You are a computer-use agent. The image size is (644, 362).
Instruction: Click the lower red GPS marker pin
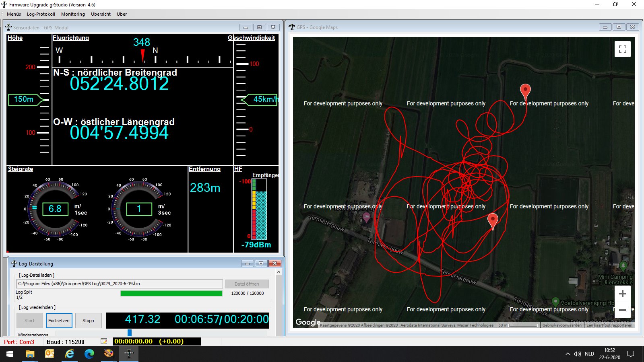pyautogui.click(x=493, y=222)
